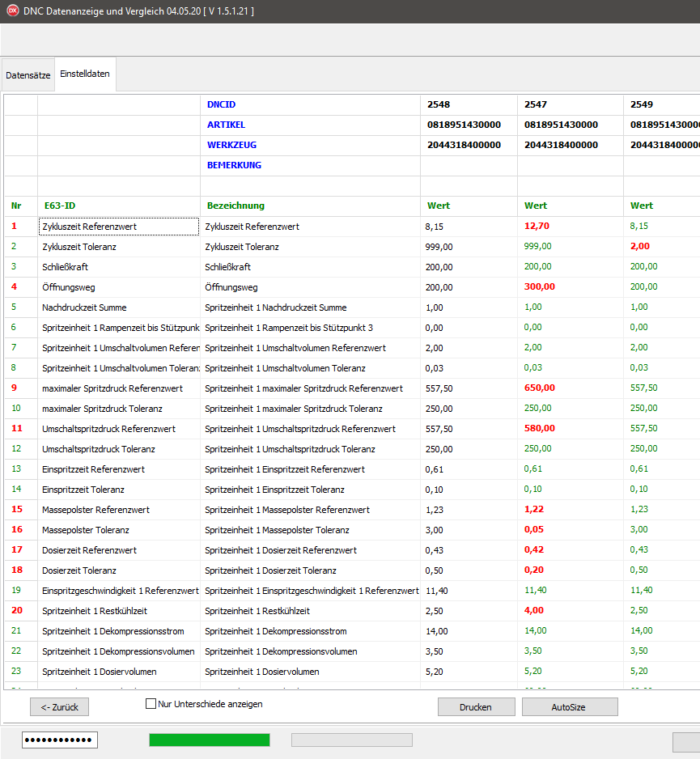Click row number 9
Image resolution: width=700 pixels, height=759 pixels.
click(14, 388)
